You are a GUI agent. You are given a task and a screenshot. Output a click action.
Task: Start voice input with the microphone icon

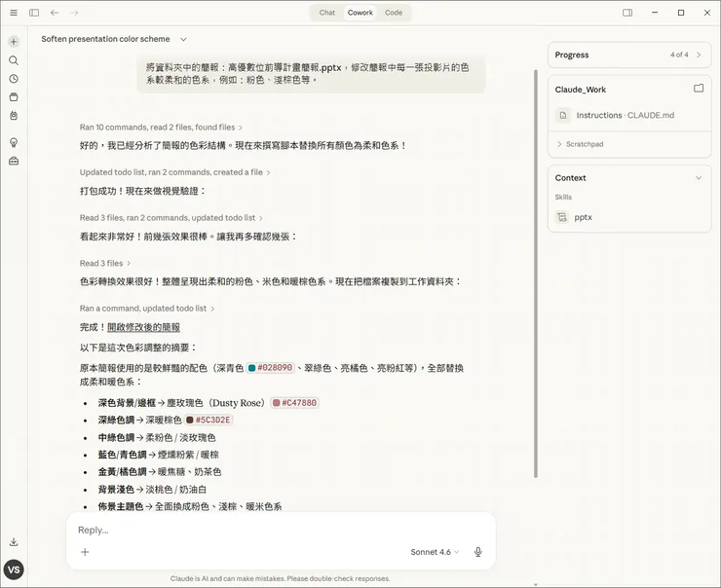478,552
